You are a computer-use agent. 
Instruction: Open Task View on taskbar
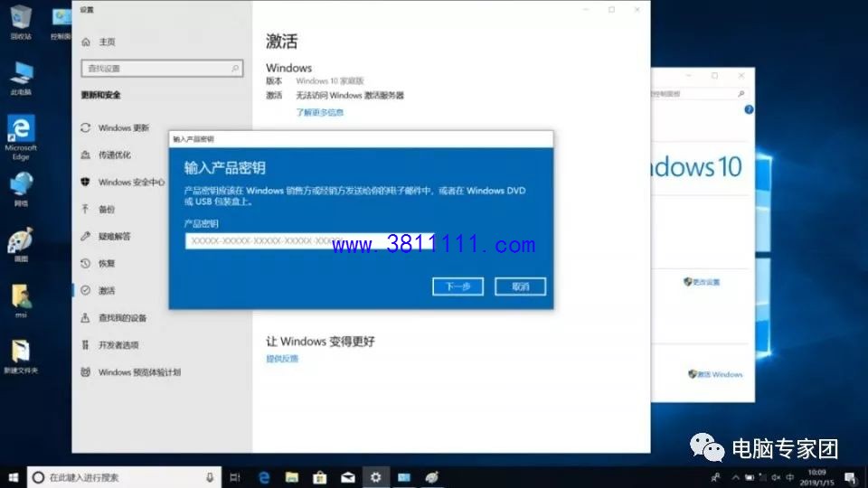[235, 477]
